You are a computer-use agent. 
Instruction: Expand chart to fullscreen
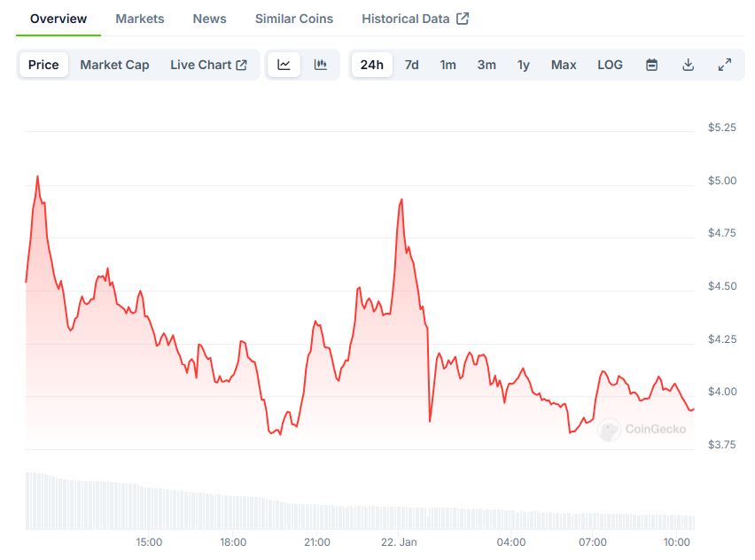(x=724, y=65)
